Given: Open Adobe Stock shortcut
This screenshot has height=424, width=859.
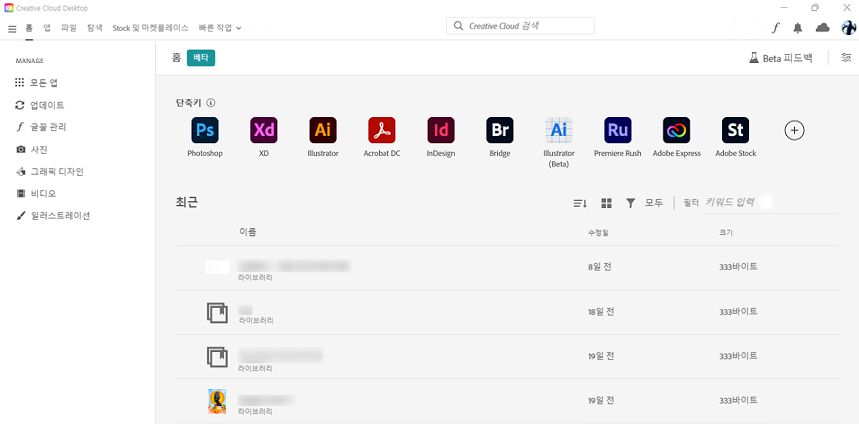Looking at the screenshot, I should [736, 130].
